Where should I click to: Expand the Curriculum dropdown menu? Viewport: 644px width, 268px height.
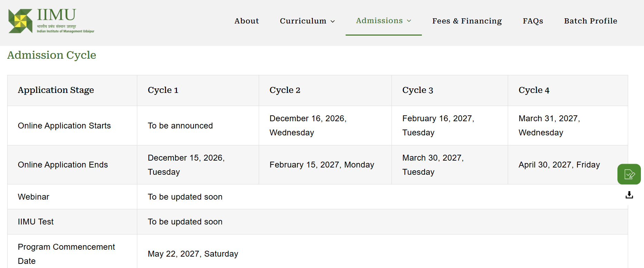(307, 21)
